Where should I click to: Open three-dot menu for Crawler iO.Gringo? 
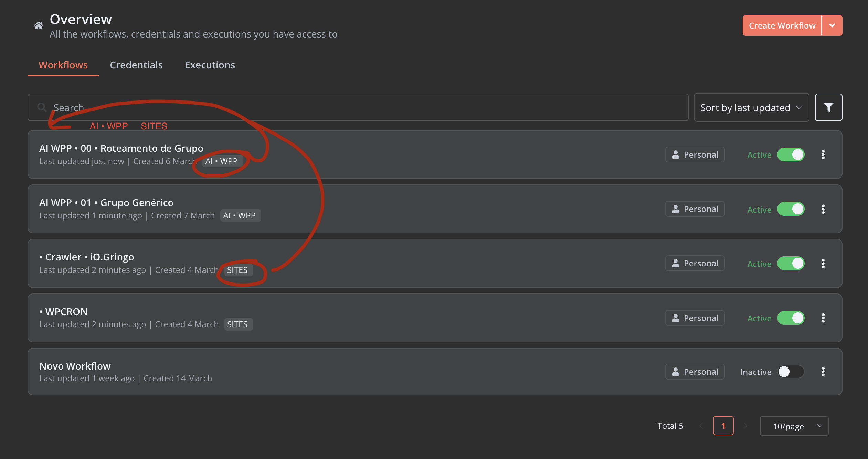coord(823,264)
